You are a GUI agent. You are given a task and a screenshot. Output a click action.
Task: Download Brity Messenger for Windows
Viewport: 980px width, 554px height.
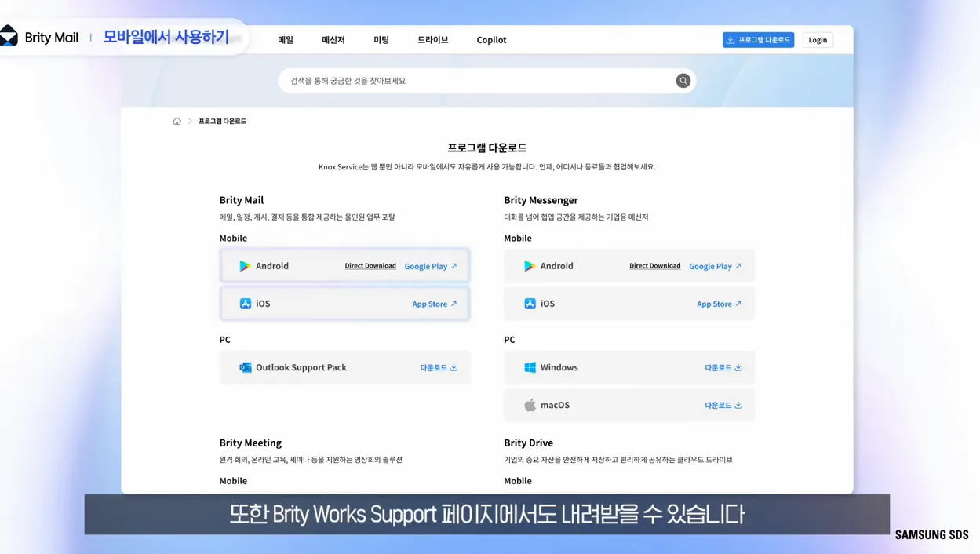pyautogui.click(x=723, y=367)
